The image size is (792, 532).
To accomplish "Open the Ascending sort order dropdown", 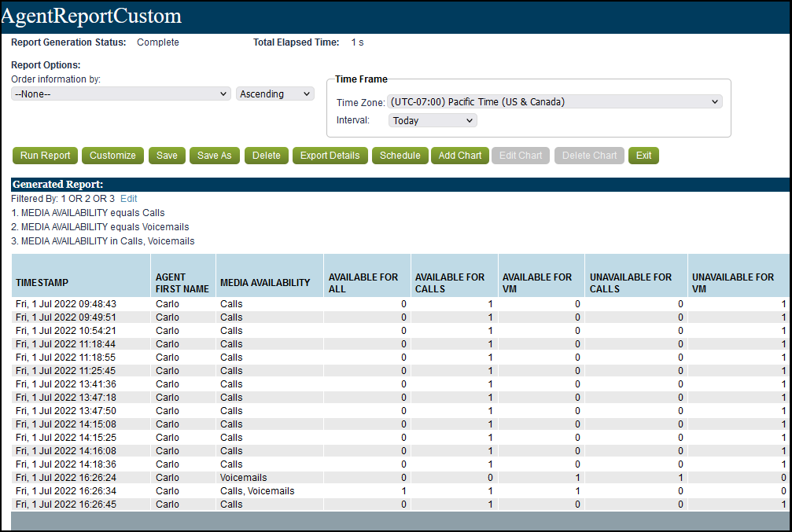I will tap(274, 94).
